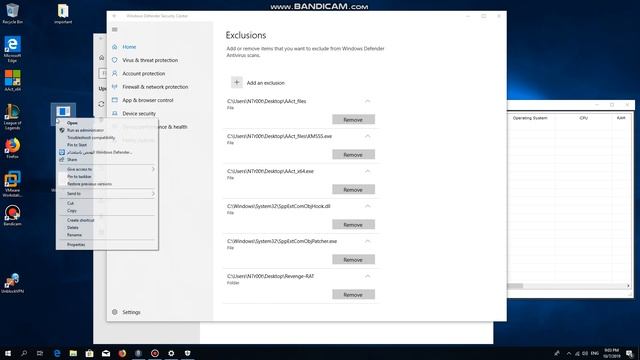Choose Open in the context menu
The image size is (640, 360).
pyautogui.click(x=107, y=123)
